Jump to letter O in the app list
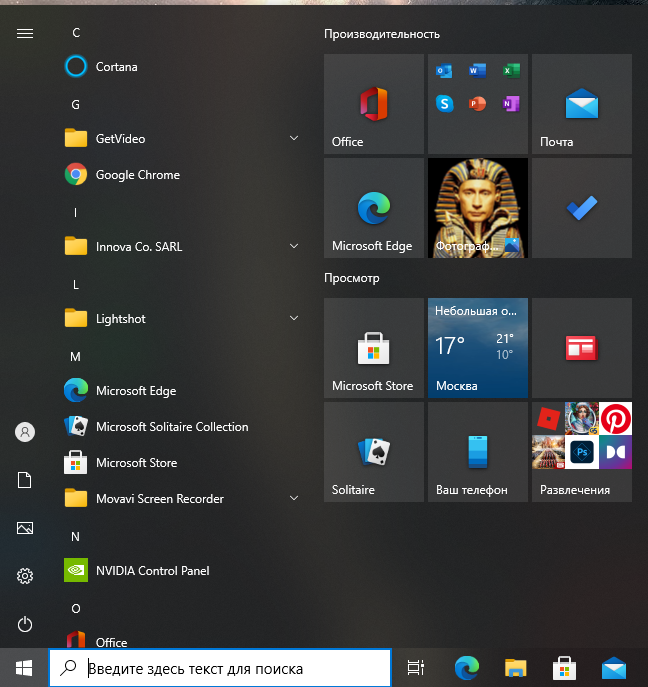 (76, 609)
